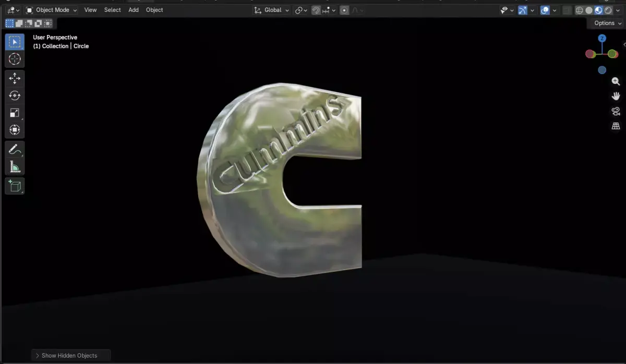Open the editor type dropdown

[x=14, y=10]
